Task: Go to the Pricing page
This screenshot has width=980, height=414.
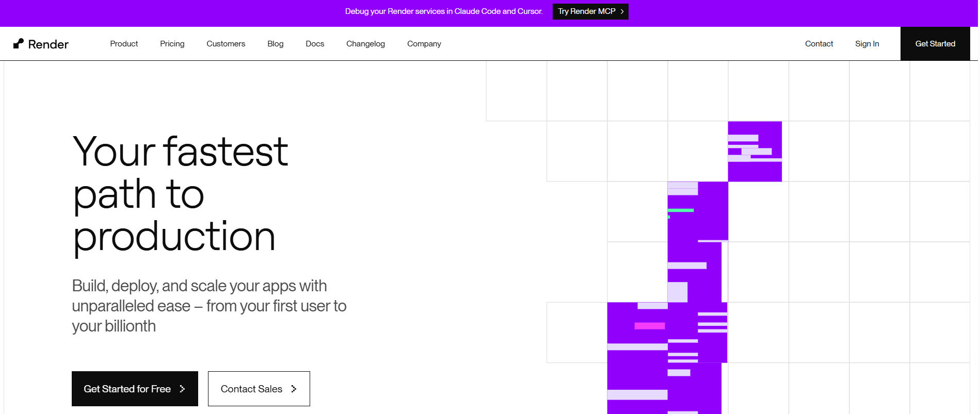Action: [172, 44]
